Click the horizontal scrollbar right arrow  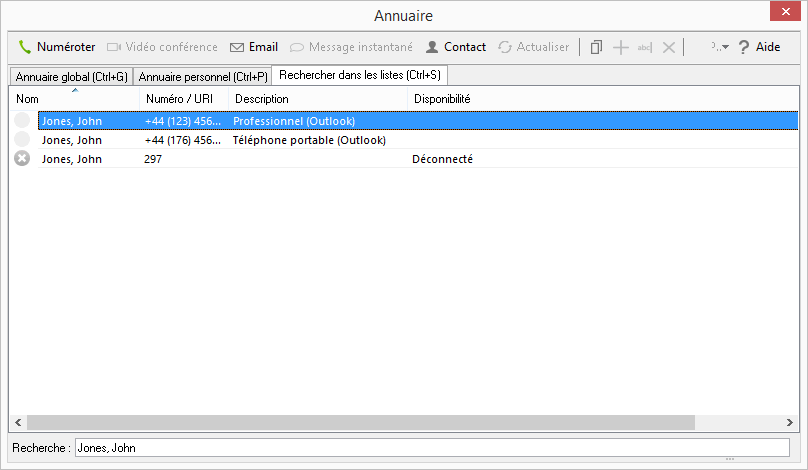790,422
